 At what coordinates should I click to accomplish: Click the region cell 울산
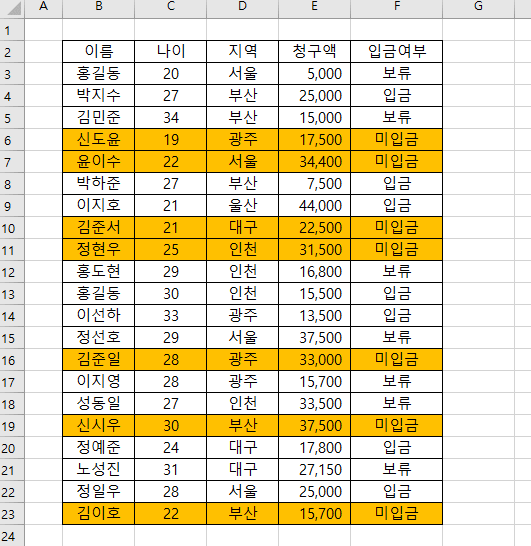pyautogui.click(x=243, y=205)
